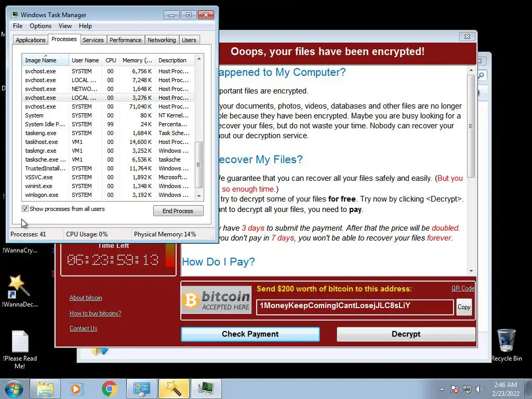Show hidden system tray icons
532x399 pixels.
pos(442,389)
